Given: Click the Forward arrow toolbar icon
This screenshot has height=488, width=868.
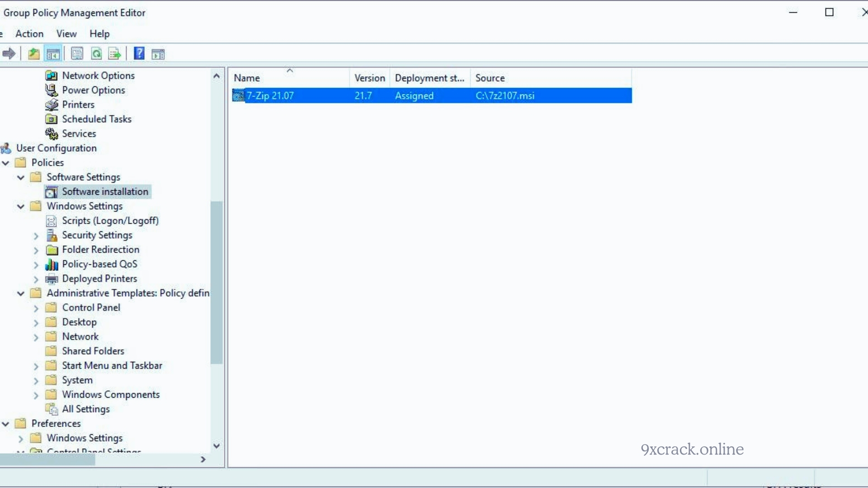Looking at the screenshot, I should coord(9,54).
